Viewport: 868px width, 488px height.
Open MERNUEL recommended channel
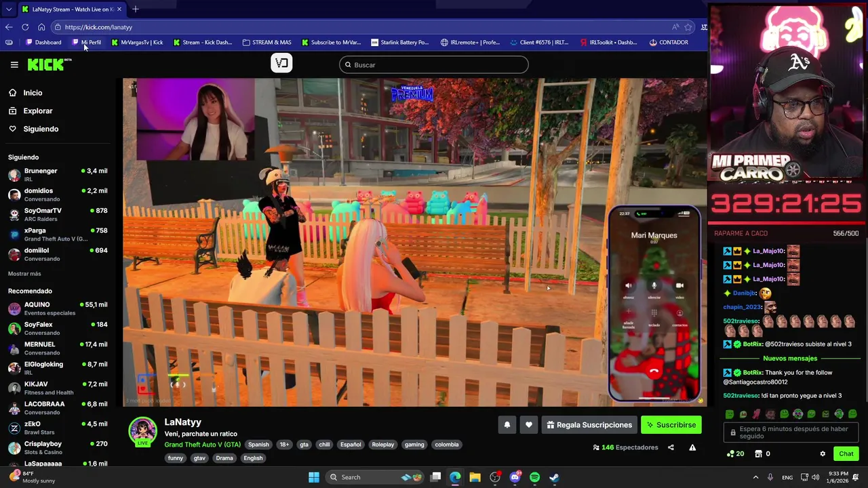58,348
